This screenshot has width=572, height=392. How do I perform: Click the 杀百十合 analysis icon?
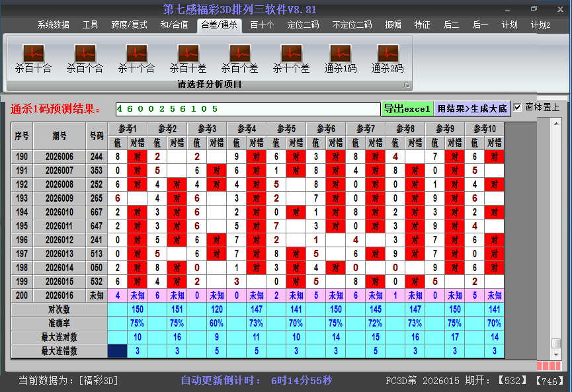[x=33, y=58]
